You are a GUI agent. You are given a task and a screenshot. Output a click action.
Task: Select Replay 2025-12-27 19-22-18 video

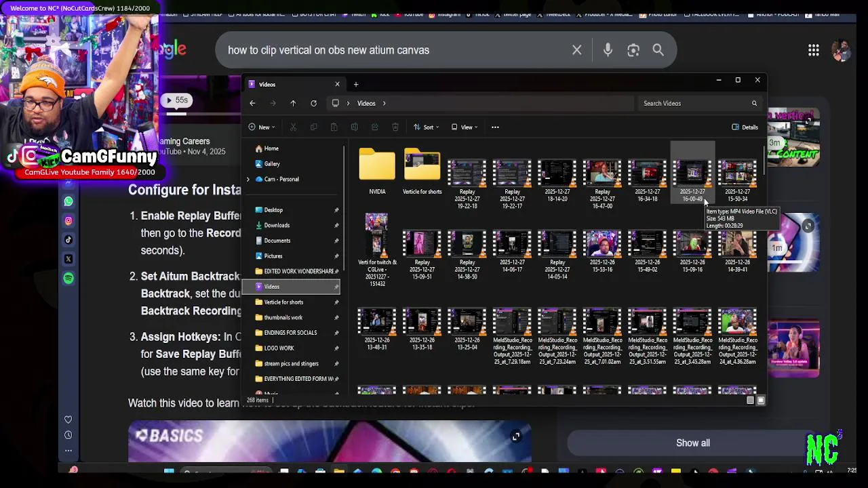click(467, 184)
